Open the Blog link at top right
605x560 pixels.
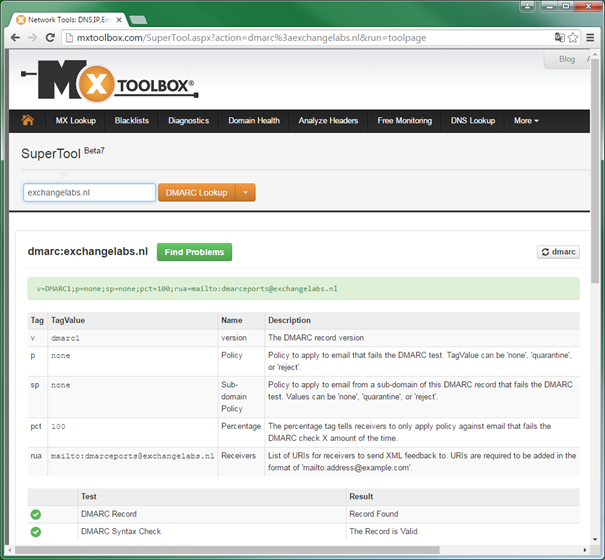coord(567,60)
